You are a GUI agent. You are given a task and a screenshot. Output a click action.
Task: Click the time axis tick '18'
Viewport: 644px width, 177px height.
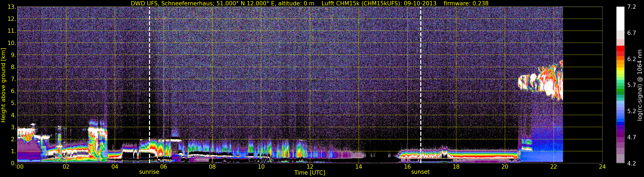click(456, 167)
